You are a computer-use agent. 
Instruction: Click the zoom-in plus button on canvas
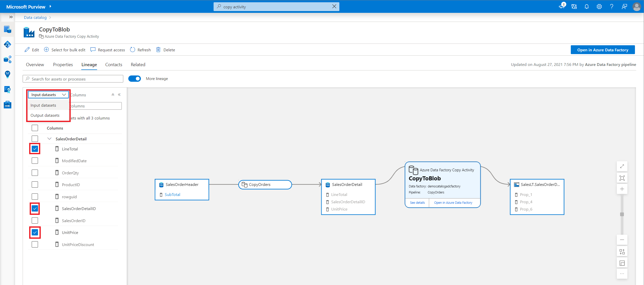622,189
